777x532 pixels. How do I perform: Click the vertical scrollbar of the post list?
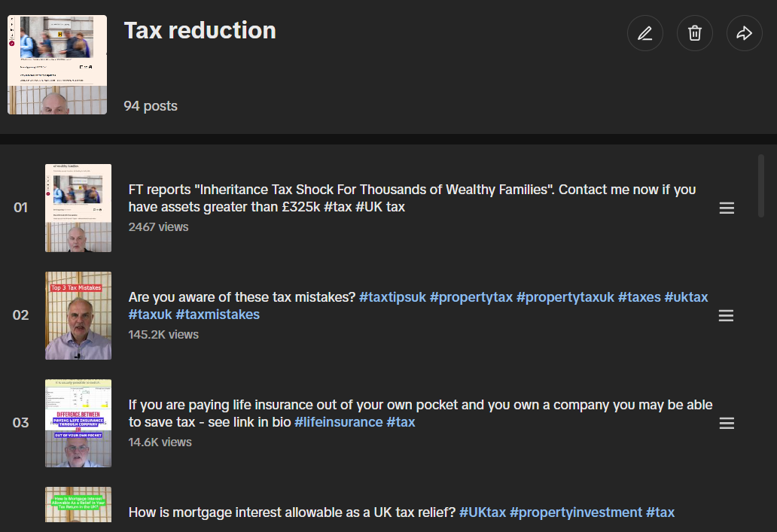(761, 186)
